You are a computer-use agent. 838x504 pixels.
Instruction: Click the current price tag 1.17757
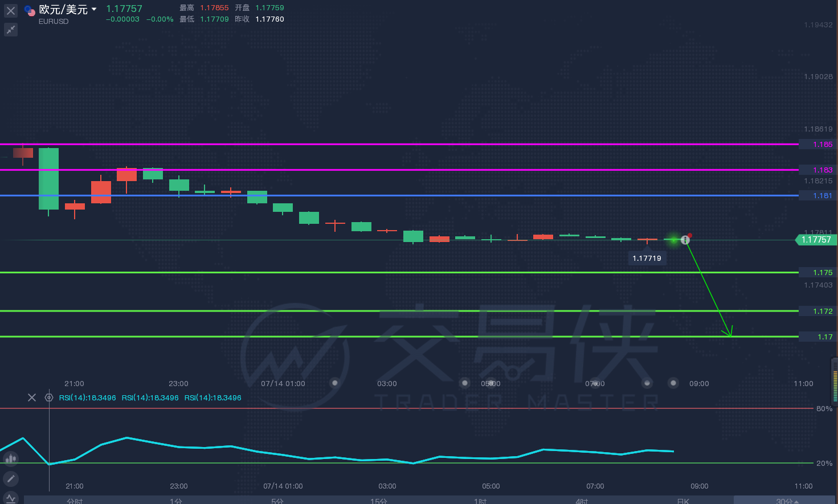[816, 240]
